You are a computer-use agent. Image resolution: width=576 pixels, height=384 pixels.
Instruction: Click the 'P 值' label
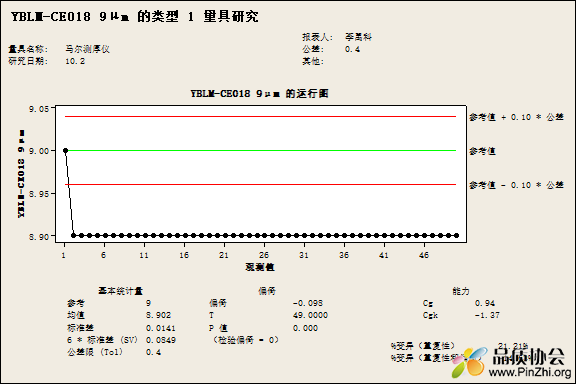point(219,328)
